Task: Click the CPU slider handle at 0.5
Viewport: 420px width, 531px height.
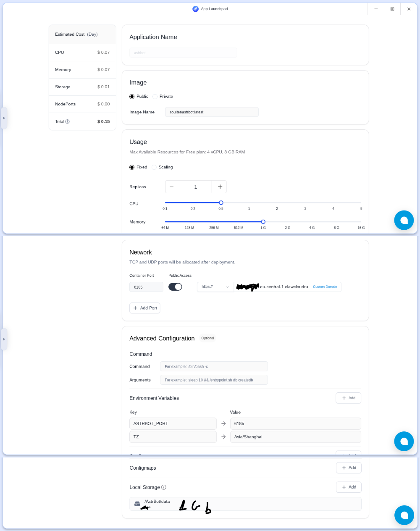Action: tap(221, 203)
